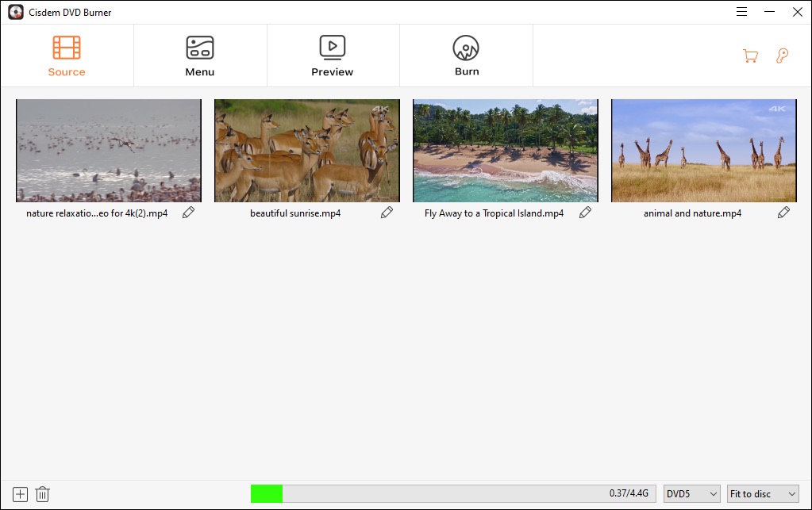
Task: Open the DVD5 disc type dropdown
Action: 691,494
